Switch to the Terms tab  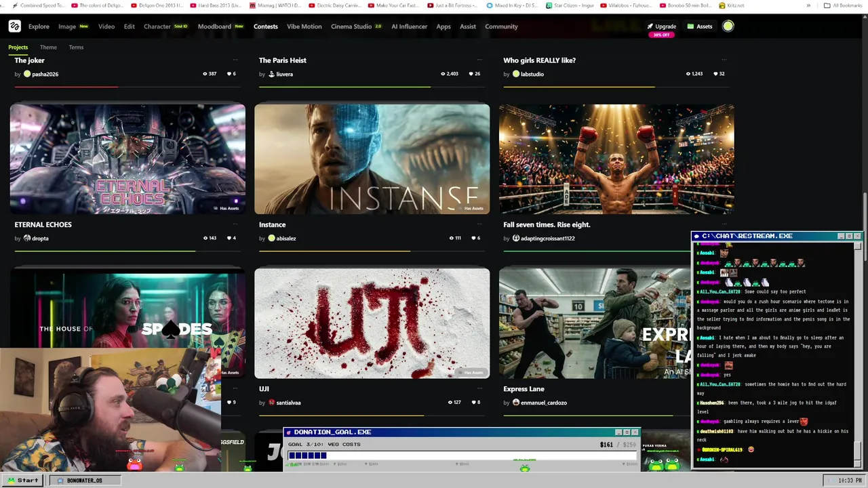tap(76, 47)
